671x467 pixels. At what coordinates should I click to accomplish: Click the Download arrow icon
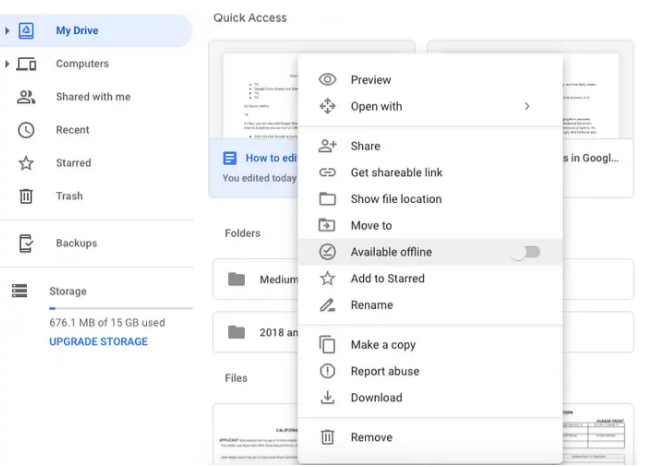point(327,398)
